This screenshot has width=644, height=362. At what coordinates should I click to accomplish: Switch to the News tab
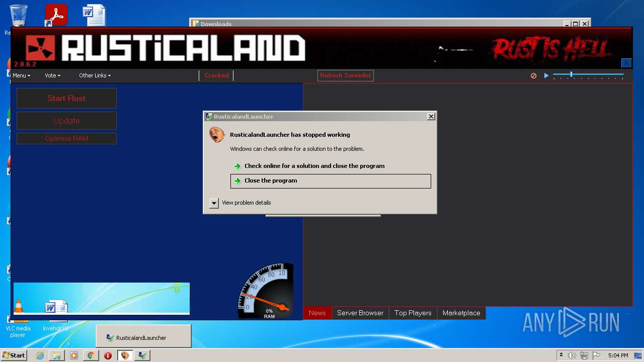(x=317, y=313)
